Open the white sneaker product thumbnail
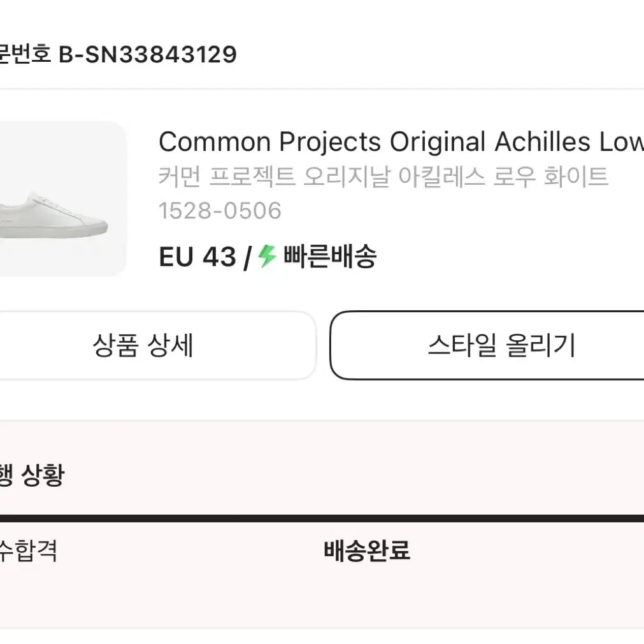Image resolution: width=644 pixels, height=644 pixels. (63, 199)
